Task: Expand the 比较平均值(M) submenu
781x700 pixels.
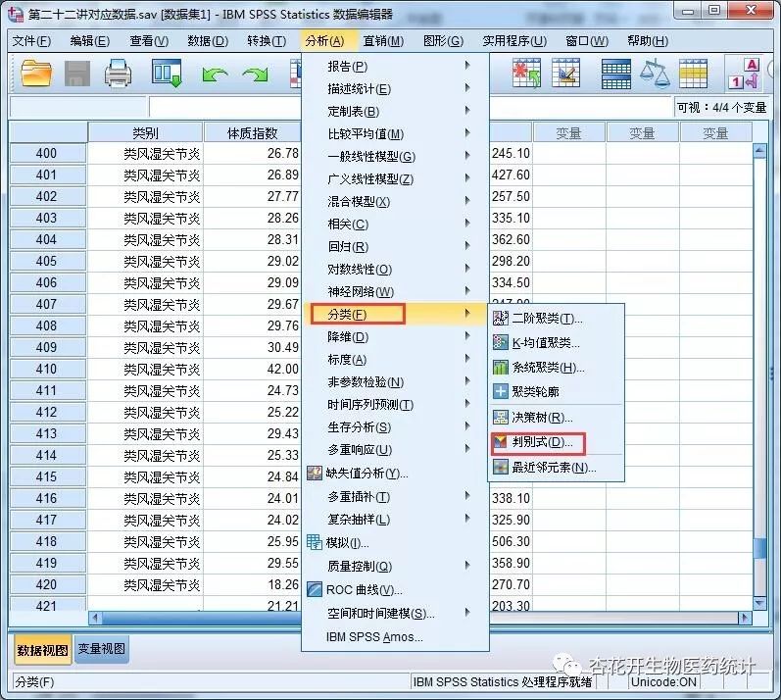Action: [466, 133]
